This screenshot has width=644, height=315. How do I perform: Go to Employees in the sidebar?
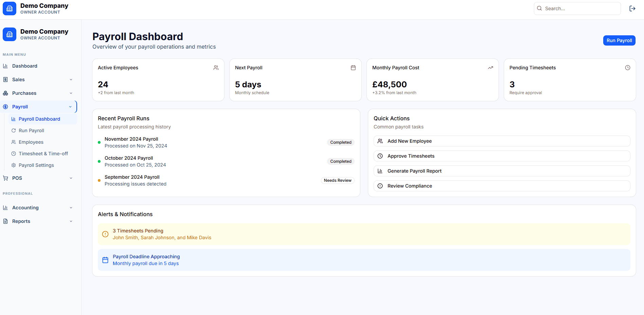[x=43, y=142]
